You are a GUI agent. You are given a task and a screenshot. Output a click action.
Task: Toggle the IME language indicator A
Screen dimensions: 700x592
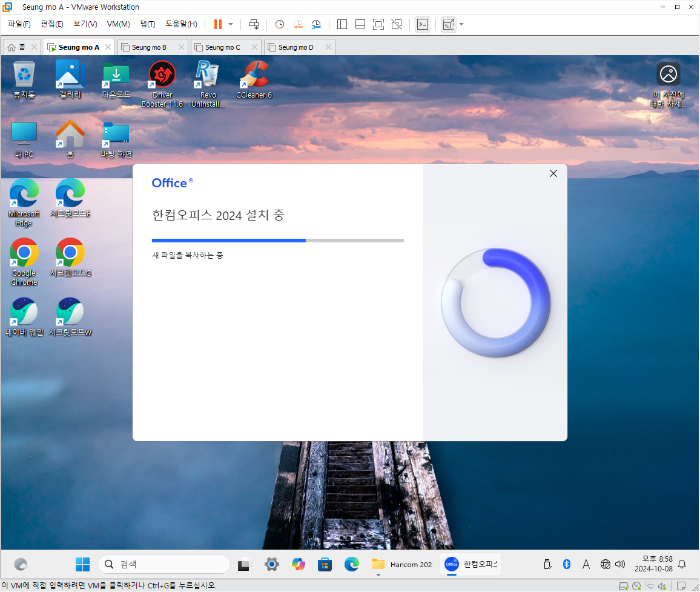[x=586, y=564]
